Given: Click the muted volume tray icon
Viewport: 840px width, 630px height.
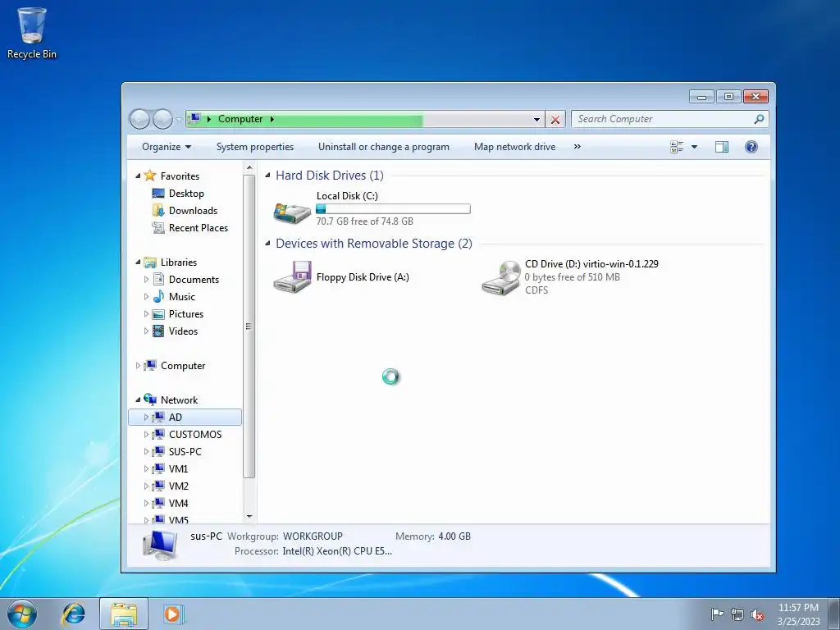Looking at the screenshot, I should 757,614.
